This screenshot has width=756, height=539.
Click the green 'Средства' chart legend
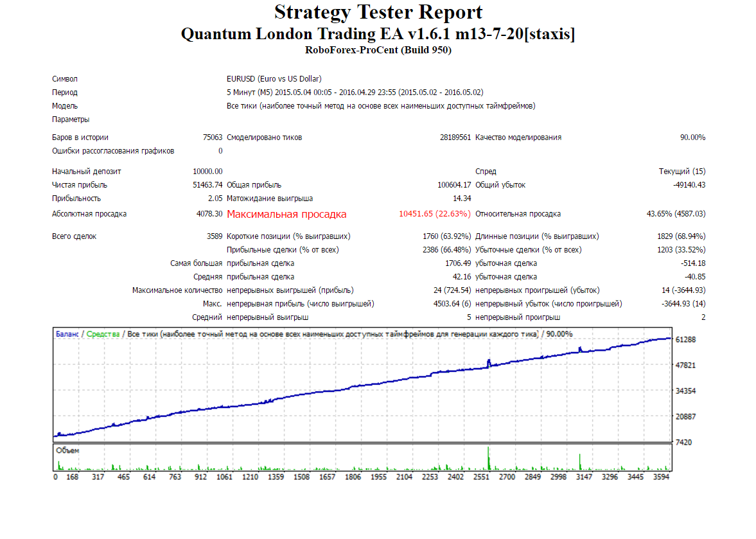[103, 334]
